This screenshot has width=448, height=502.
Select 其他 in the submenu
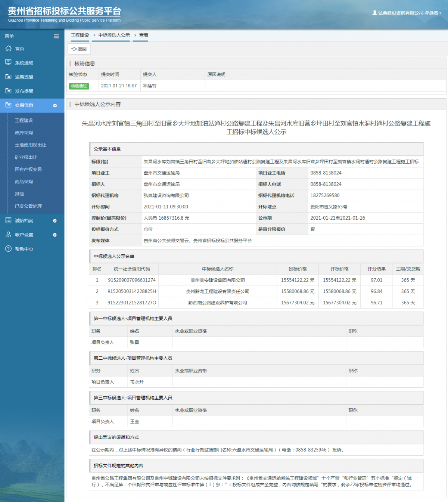[19, 194]
